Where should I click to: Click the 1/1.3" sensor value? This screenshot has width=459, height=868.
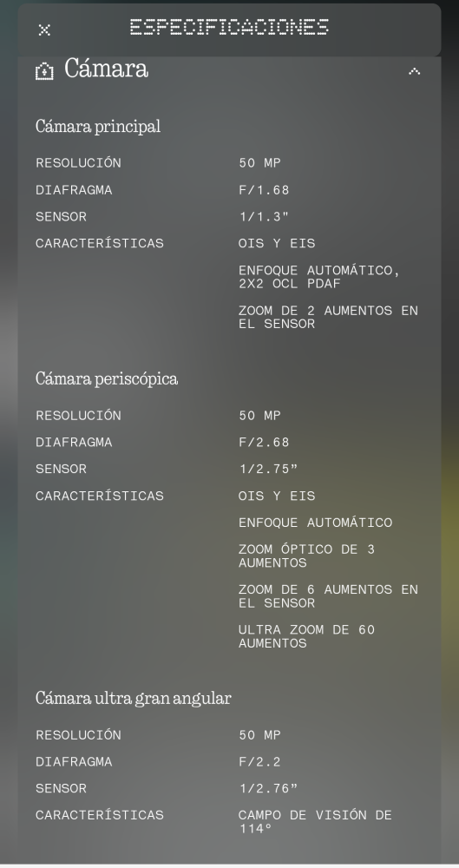[264, 216]
